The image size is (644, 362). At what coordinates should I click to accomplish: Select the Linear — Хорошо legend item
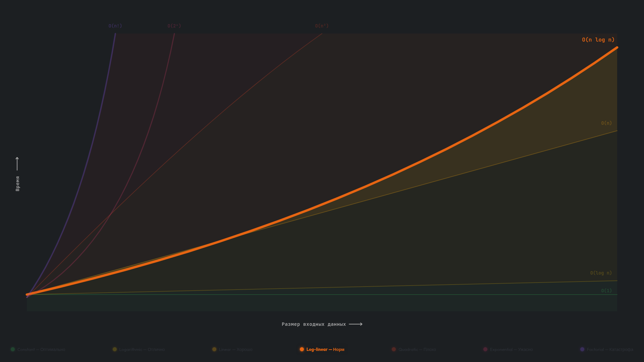point(235,349)
